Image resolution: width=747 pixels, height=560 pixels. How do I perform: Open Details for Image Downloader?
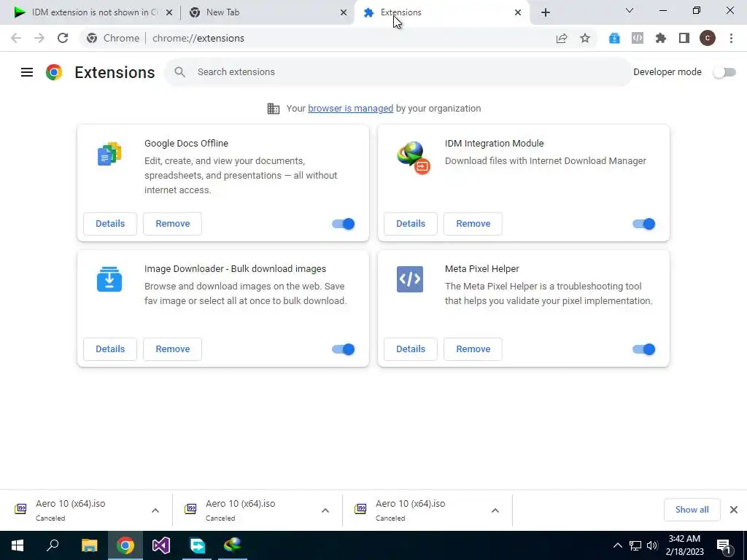pyautogui.click(x=110, y=349)
